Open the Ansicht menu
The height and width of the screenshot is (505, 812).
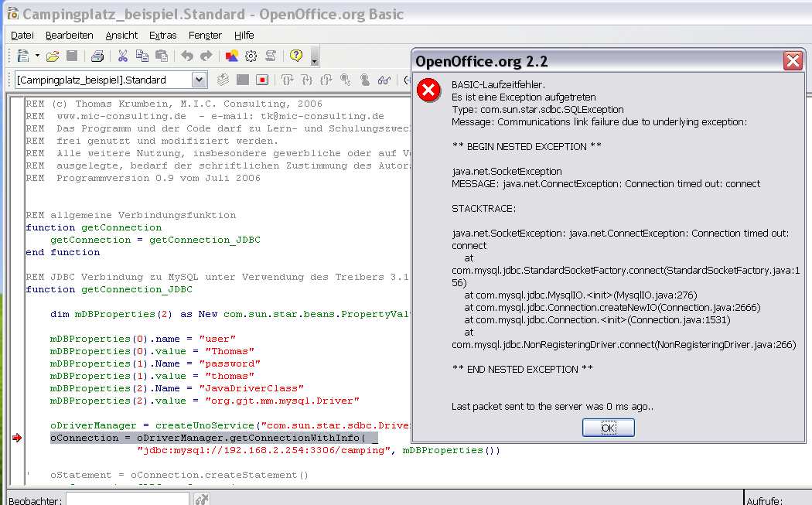coord(121,36)
